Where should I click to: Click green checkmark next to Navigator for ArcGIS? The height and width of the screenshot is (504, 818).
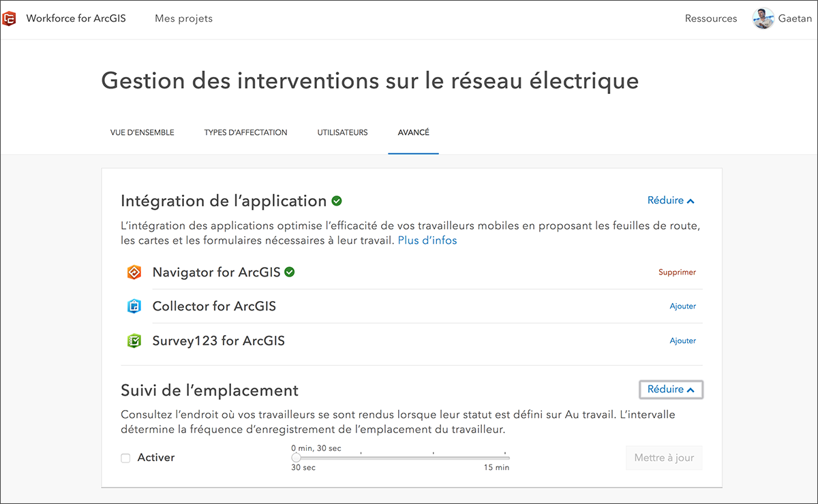pos(290,272)
